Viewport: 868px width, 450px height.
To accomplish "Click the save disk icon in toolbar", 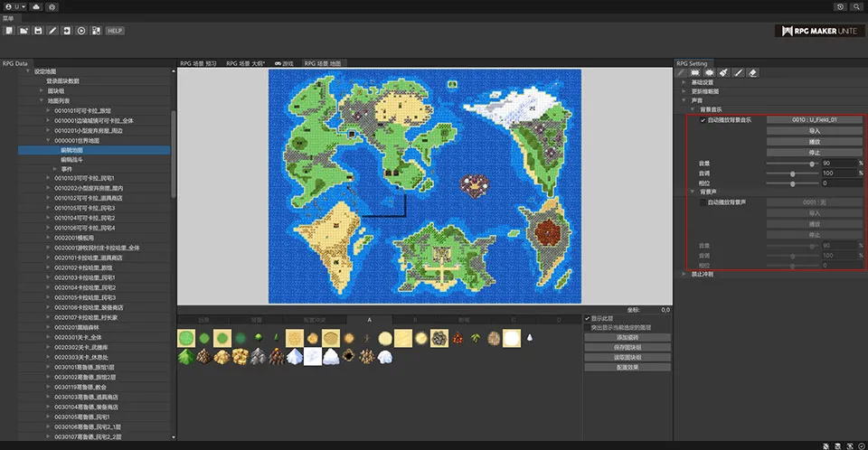I will 38,31.
